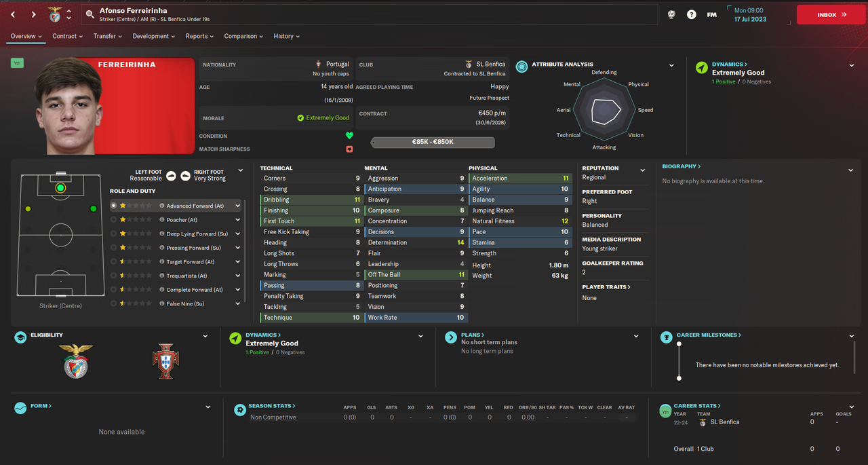Click the Benfica crest under Eligibility
The width and height of the screenshot is (868, 465).
pos(76,360)
